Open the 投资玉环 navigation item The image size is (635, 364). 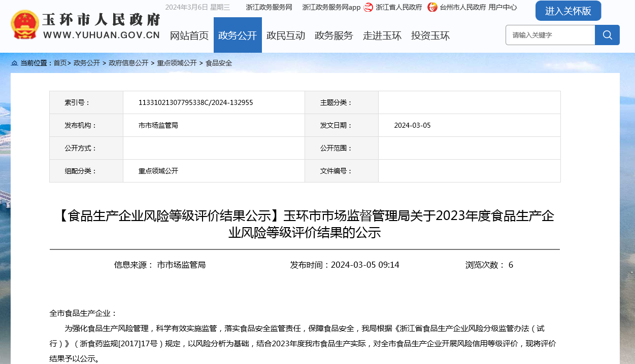tap(430, 35)
